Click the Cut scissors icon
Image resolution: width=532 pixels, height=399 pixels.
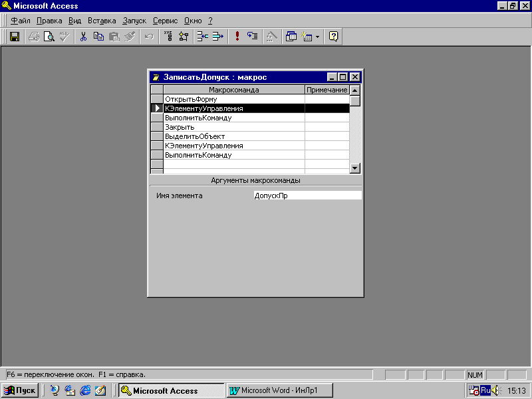tap(84, 37)
